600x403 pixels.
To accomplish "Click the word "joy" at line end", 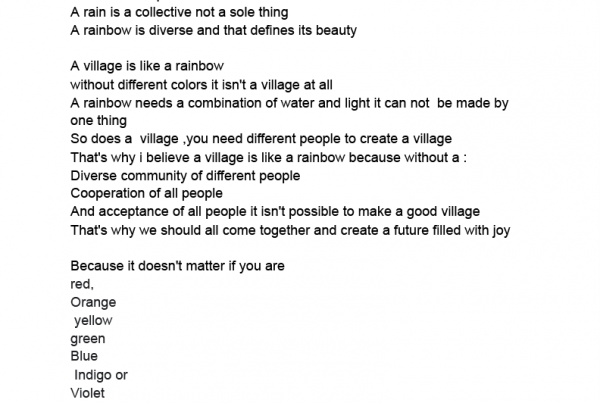I will [501, 231].
